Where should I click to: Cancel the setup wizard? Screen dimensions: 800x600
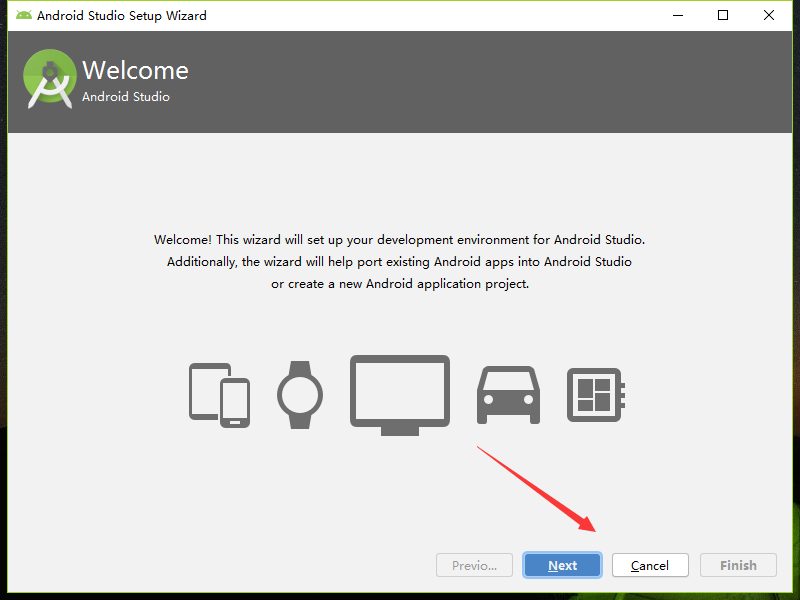tap(650, 565)
